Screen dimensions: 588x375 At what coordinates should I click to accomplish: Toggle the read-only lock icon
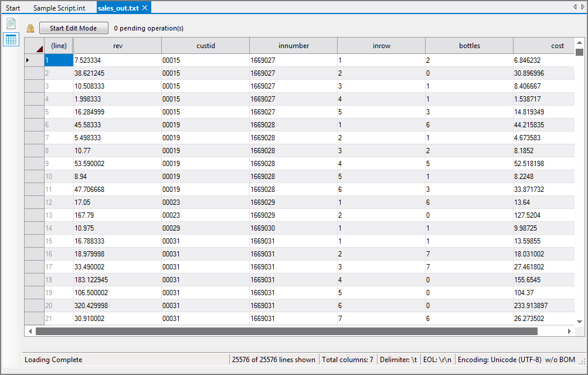[x=30, y=28]
